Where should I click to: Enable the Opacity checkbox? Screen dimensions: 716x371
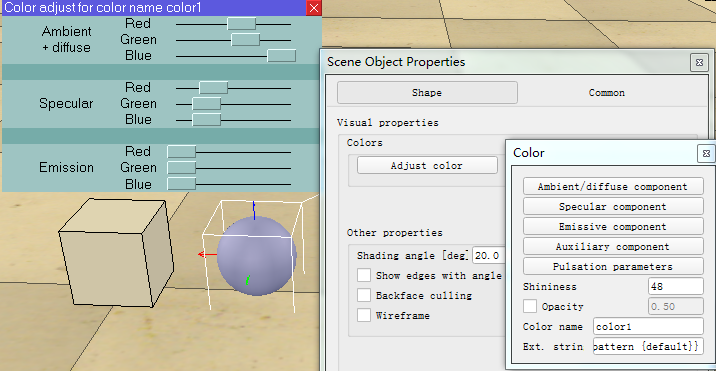pos(530,306)
